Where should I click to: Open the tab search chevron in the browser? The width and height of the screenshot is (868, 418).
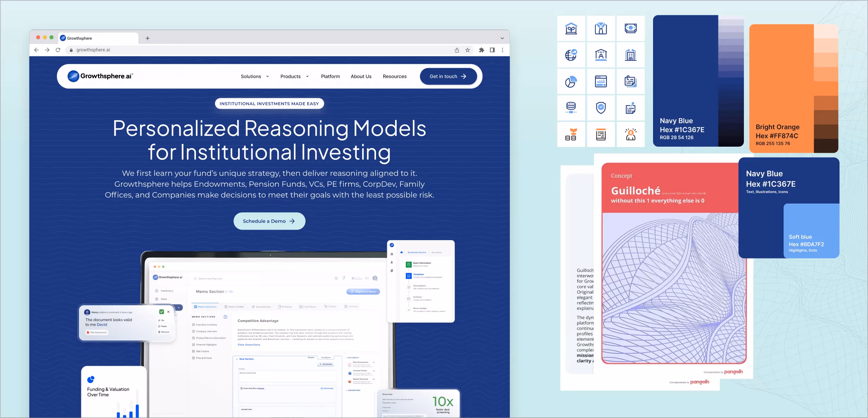pos(502,38)
